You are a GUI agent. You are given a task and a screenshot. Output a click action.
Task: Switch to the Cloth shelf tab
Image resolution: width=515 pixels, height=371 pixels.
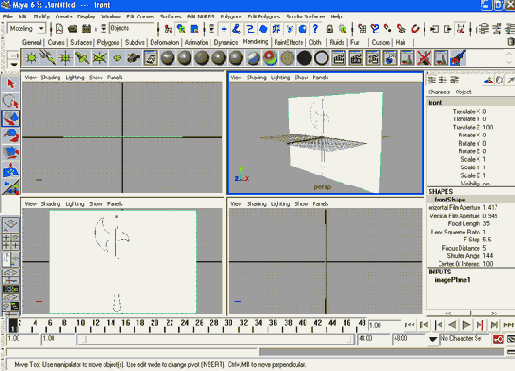(315, 43)
